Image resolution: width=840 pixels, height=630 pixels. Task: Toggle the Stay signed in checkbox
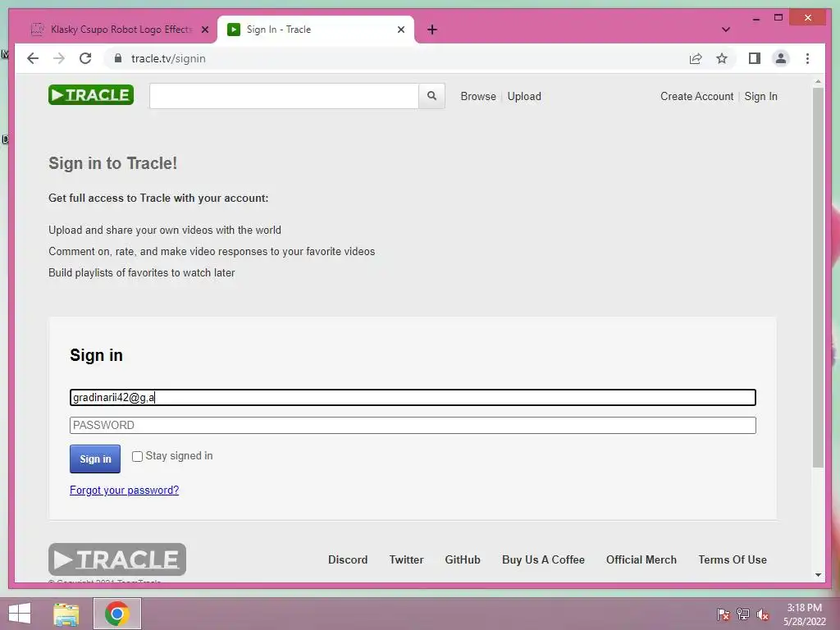(137, 456)
